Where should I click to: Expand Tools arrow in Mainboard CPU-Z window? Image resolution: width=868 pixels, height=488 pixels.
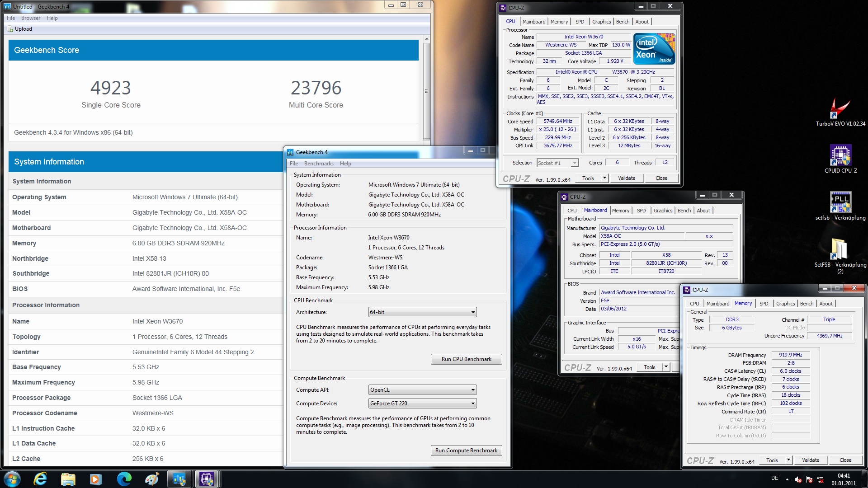(x=666, y=367)
